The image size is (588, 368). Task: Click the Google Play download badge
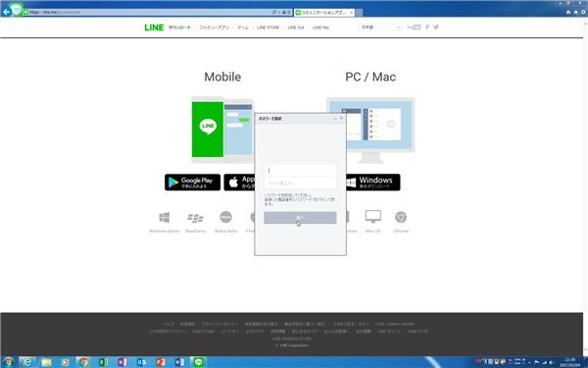click(x=192, y=183)
